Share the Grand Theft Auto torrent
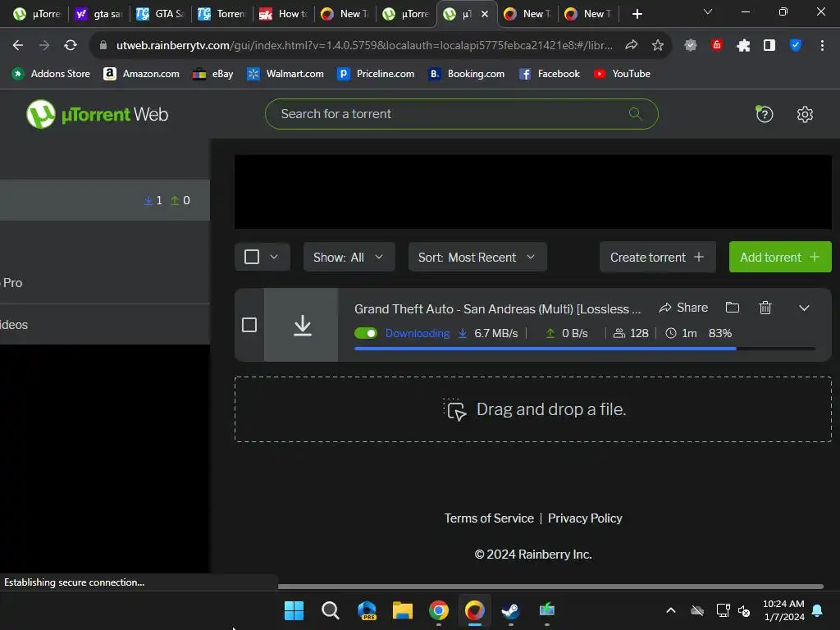The image size is (840, 630). coord(683,308)
